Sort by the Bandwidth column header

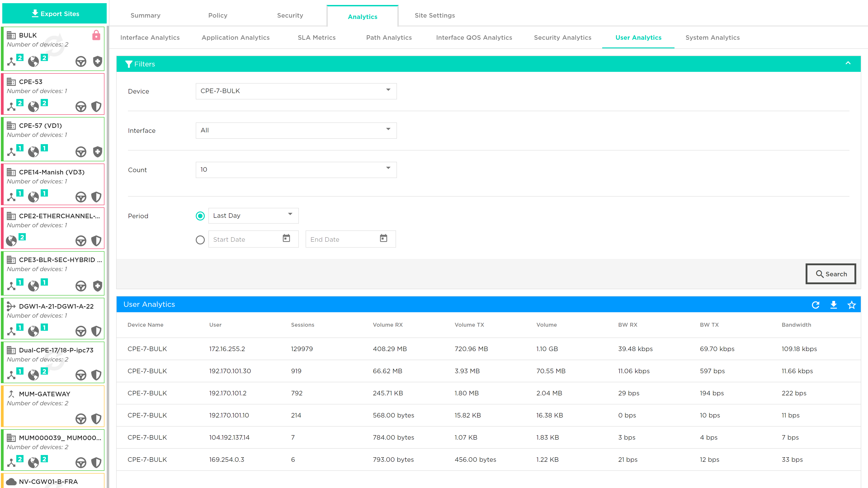(x=796, y=325)
